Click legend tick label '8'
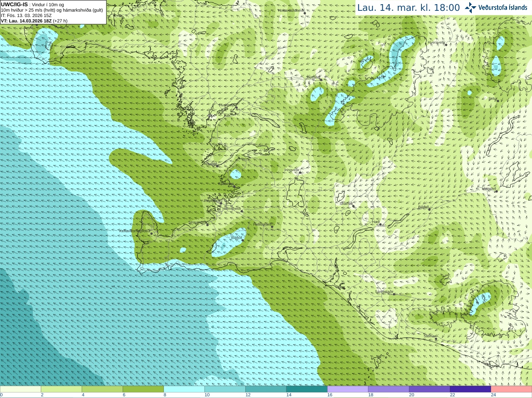This screenshot has height=398, width=532. (x=165, y=395)
